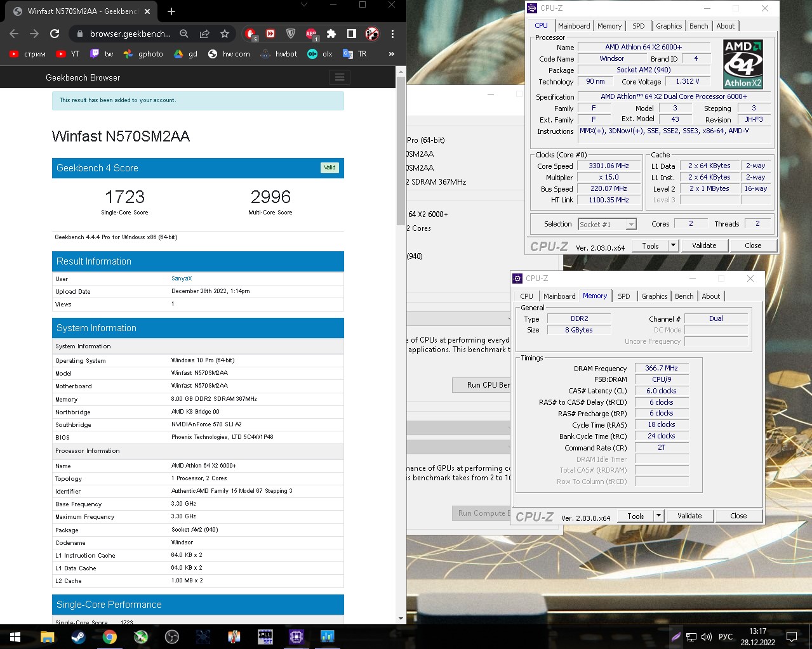Click Validate in lower CPU-Z window

[689, 516]
